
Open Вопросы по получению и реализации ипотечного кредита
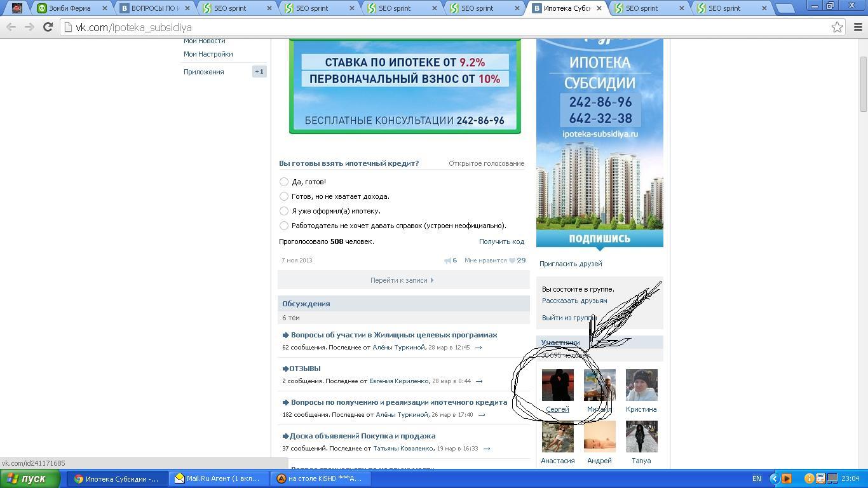(x=399, y=402)
